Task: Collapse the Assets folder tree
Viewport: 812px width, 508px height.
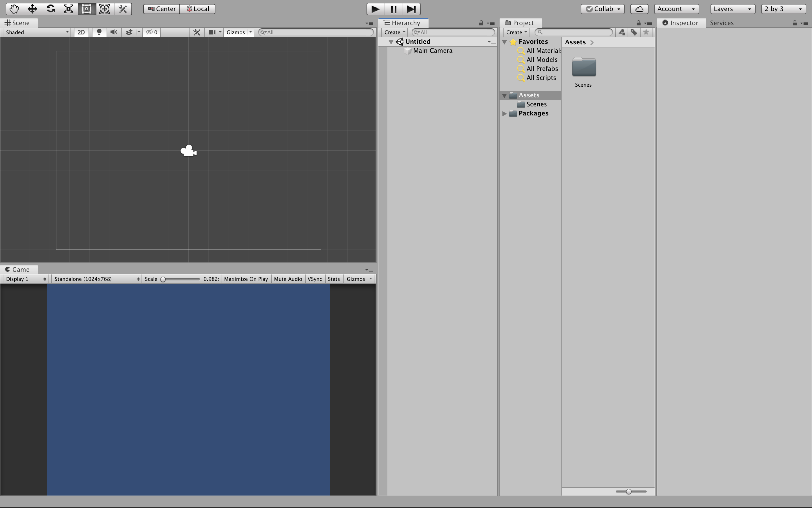Action: 504,96
